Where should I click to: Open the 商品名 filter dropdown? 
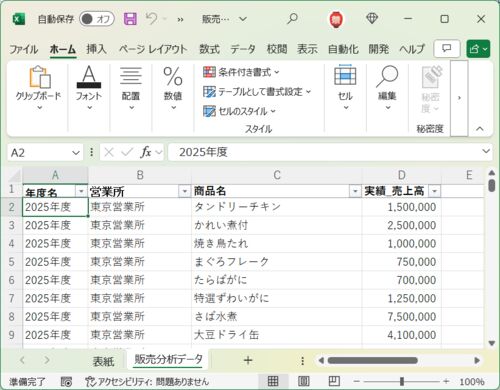point(355,191)
